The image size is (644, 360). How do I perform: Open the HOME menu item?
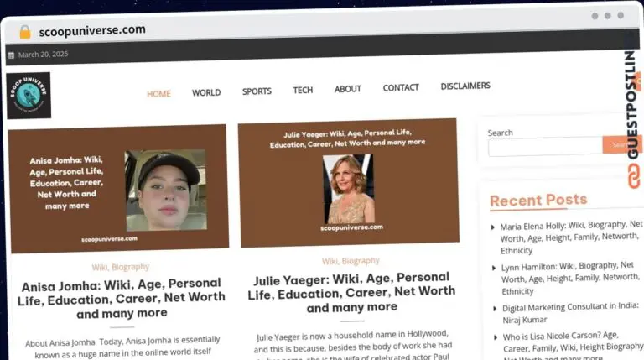tap(158, 94)
